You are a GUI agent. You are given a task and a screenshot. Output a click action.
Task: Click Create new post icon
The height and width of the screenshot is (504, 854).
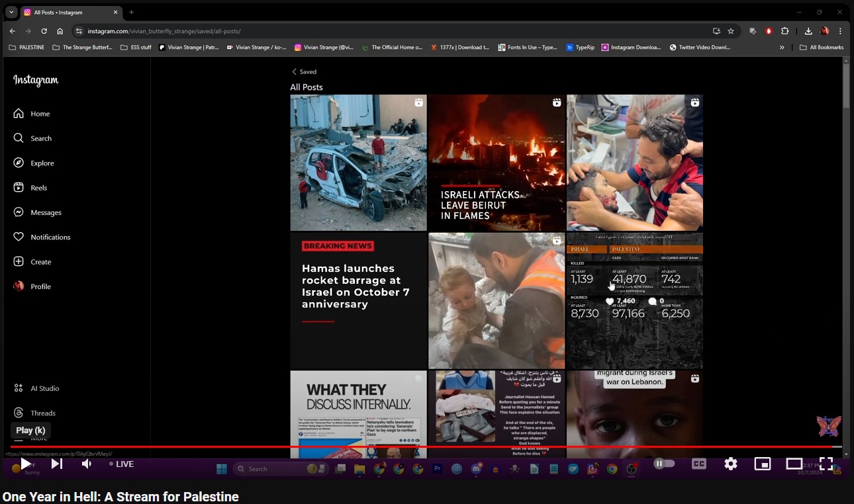[x=19, y=262]
